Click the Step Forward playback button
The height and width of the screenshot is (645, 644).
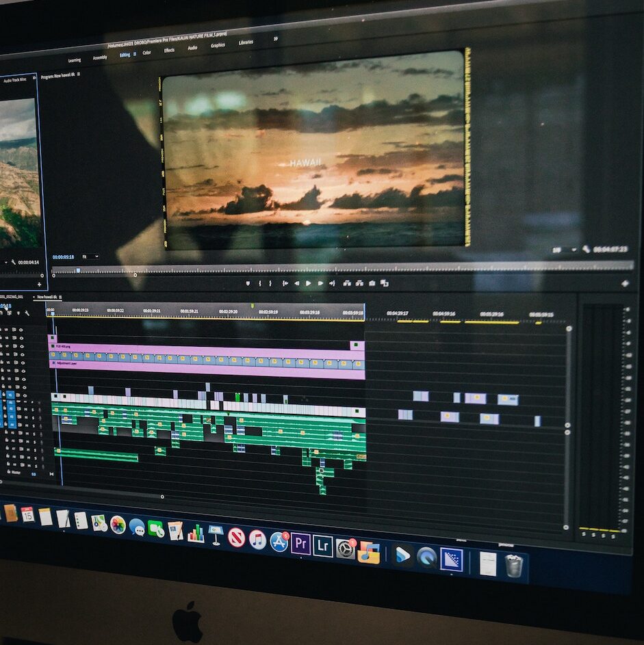[x=320, y=283]
